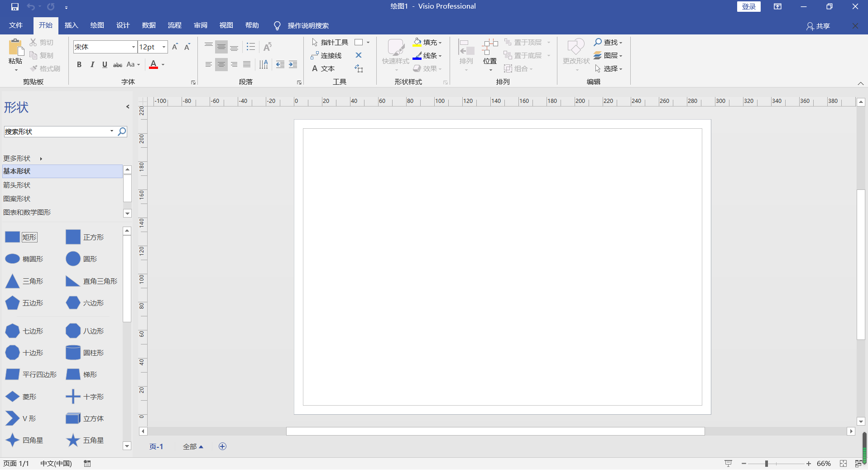The height and width of the screenshot is (470, 868).
Task: Open the 12pt font size dropdown
Action: tap(164, 47)
